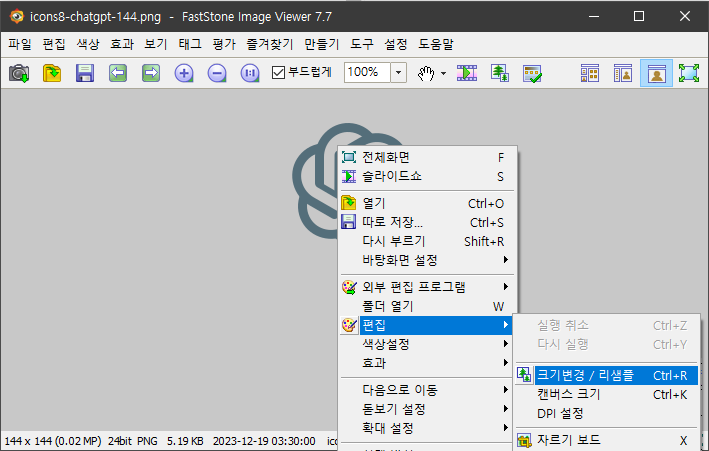Expand the 효과 submenu in the context menu
Image resolution: width=709 pixels, height=451 pixels.
point(426,363)
